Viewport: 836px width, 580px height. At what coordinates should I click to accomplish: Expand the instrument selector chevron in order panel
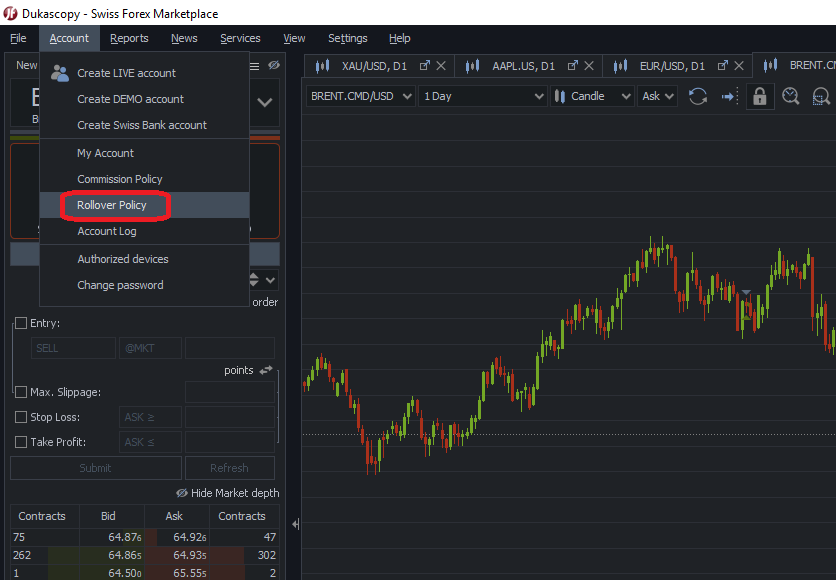pos(264,102)
